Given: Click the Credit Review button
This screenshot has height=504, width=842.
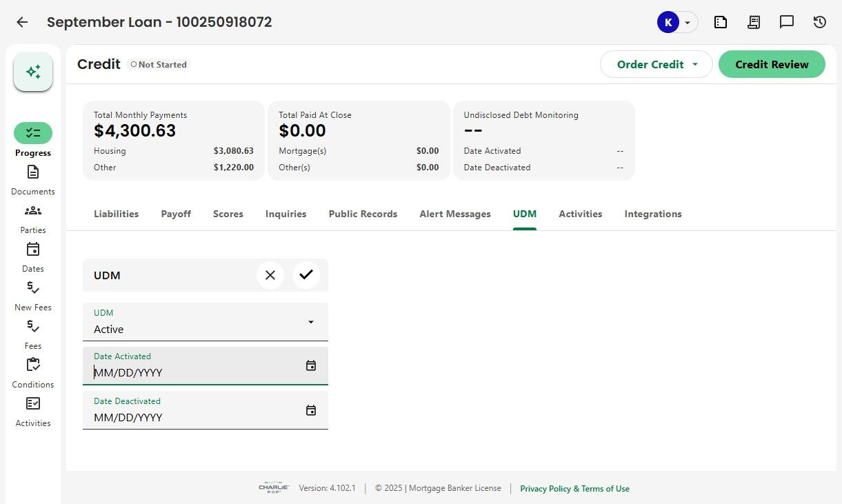Looking at the screenshot, I should 772,64.
